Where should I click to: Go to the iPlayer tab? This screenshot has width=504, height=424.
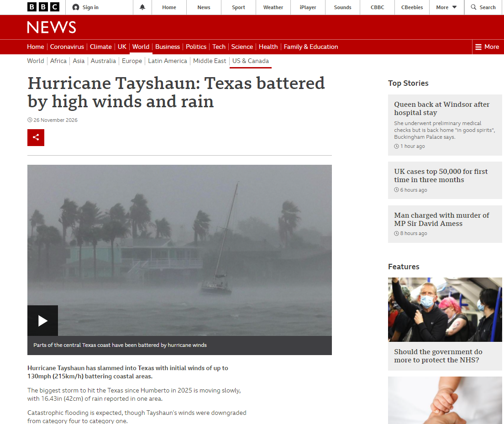[x=308, y=7]
